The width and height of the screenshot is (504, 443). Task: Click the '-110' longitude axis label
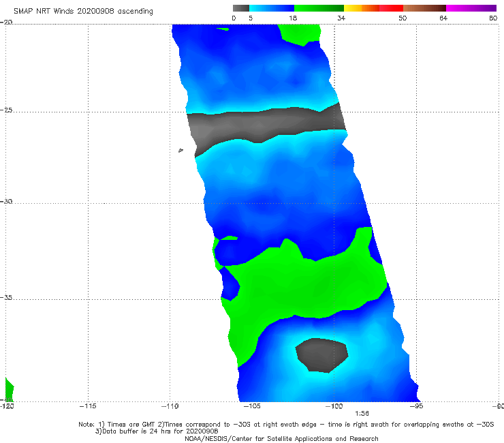(170, 406)
